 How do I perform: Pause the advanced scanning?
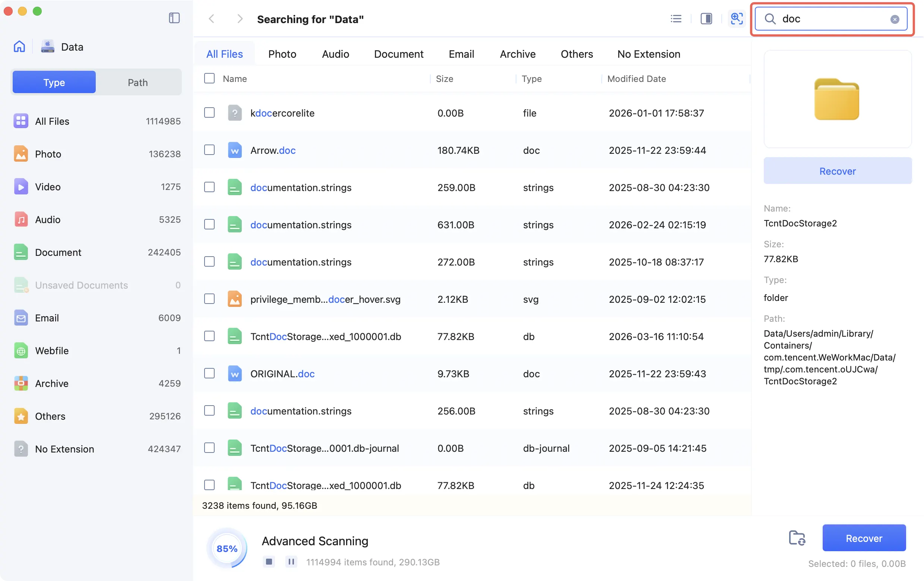[291, 561]
